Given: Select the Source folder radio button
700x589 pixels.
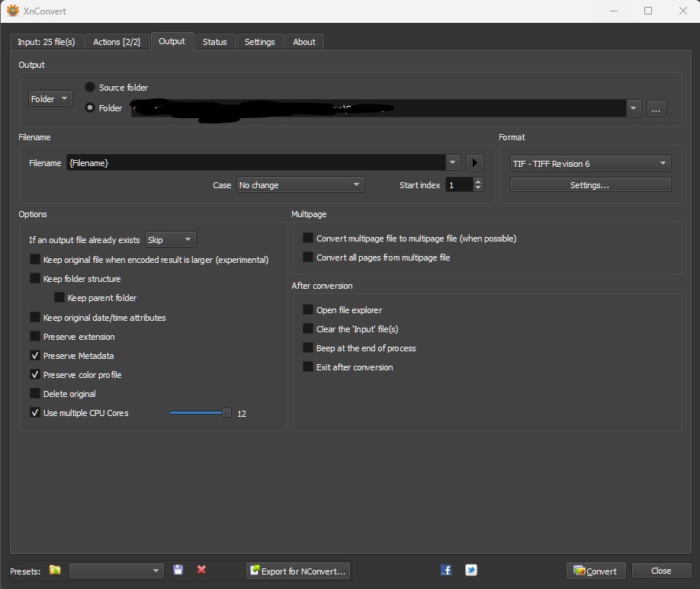Looking at the screenshot, I should click(90, 88).
